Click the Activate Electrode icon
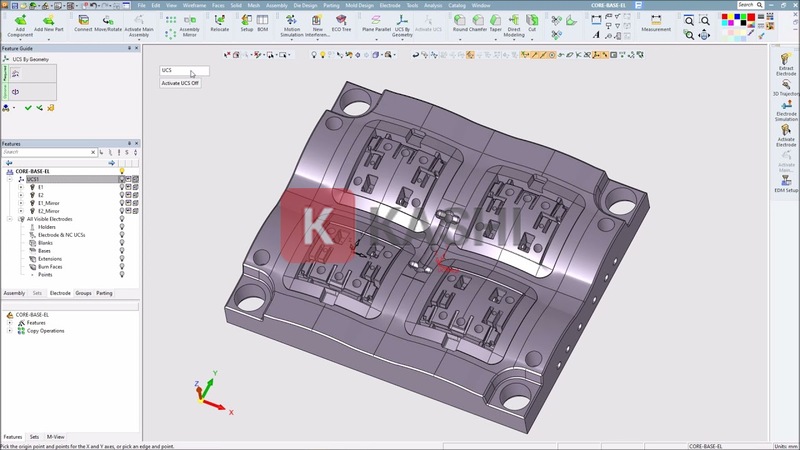Screen dimensions: 800x450 click(x=786, y=130)
